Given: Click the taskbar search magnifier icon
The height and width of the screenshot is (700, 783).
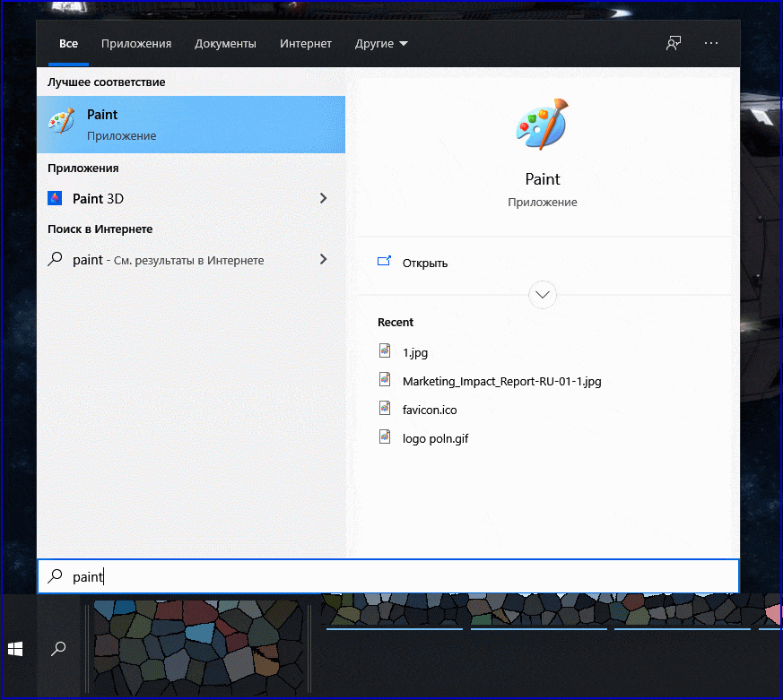Looking at the screenshot, I should [x=58, y=649].
